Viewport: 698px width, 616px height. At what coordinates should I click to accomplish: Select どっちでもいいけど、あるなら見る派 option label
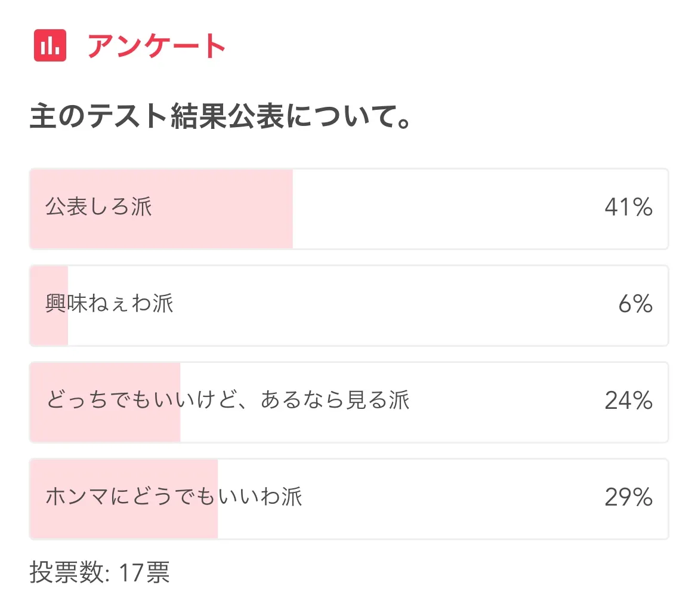click(x=228, y=400)
